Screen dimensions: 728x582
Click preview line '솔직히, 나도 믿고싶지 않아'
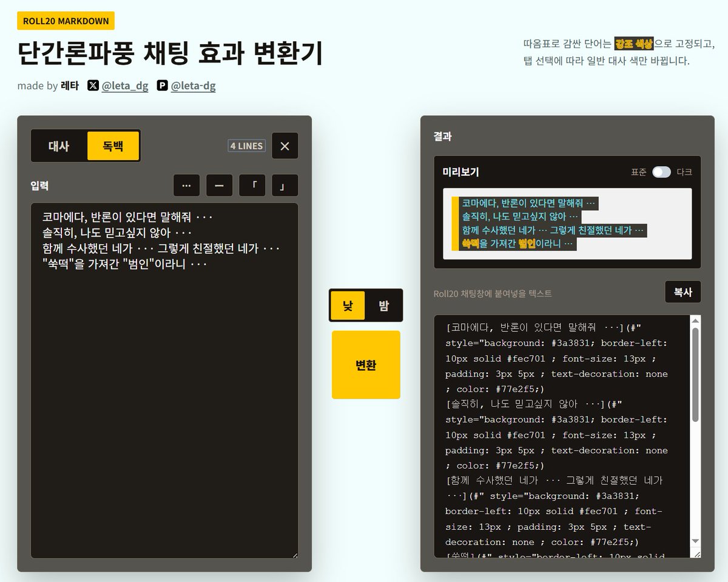[521, 216]
